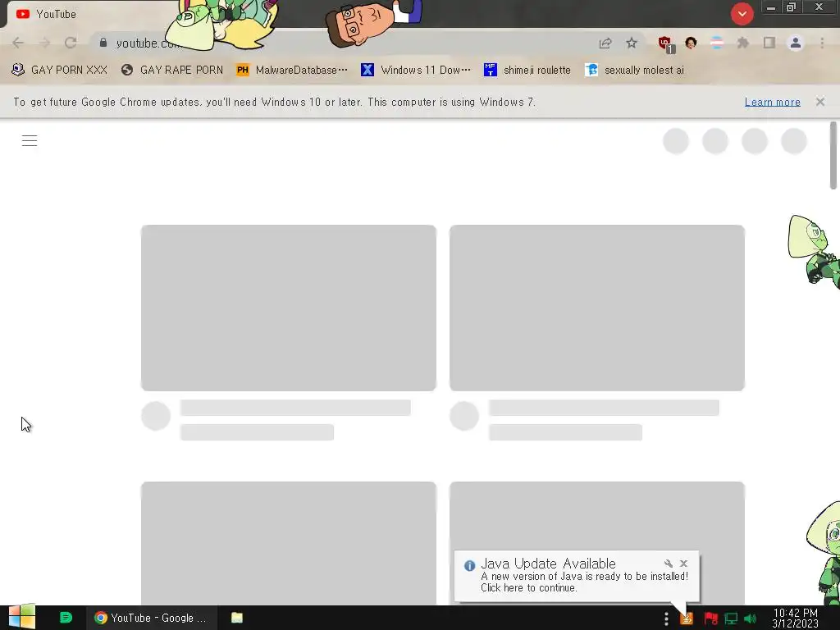Viewport: 840px width, 630px height.
Task: Dismiss the Chrome update info bar
Action: point(820,102)
